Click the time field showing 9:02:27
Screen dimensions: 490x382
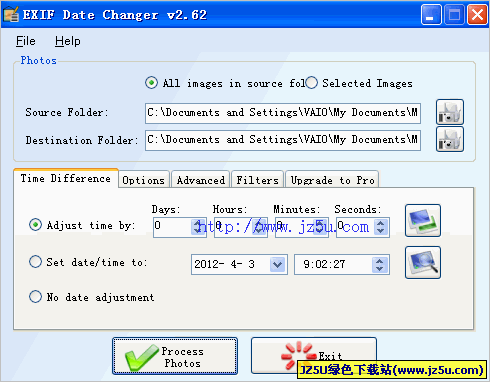(333, 265)
